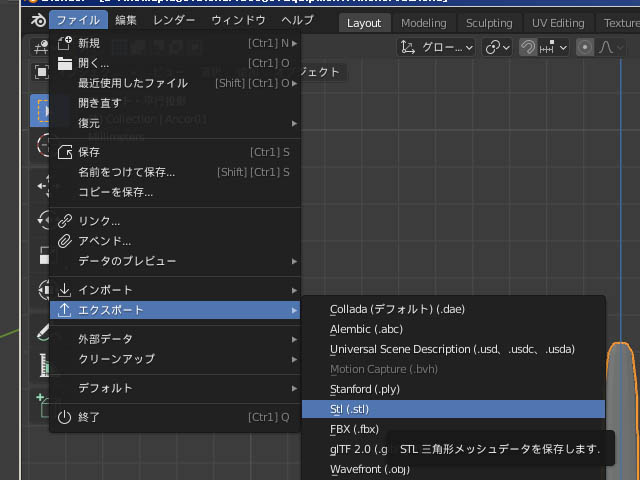Select 開き直す menu entry
The height and width of the screenshot is (480, 640).
(175, 103)
